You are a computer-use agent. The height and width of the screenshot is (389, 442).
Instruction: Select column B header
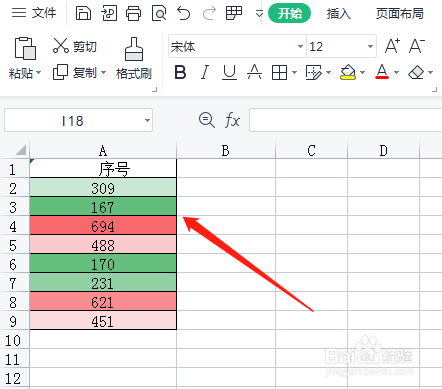[226, 151]
